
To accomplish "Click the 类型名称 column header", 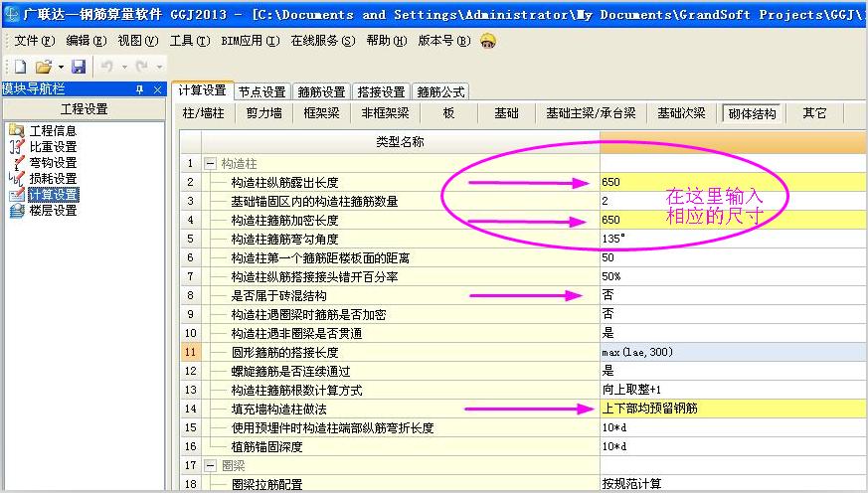I will tap(401, 142).
